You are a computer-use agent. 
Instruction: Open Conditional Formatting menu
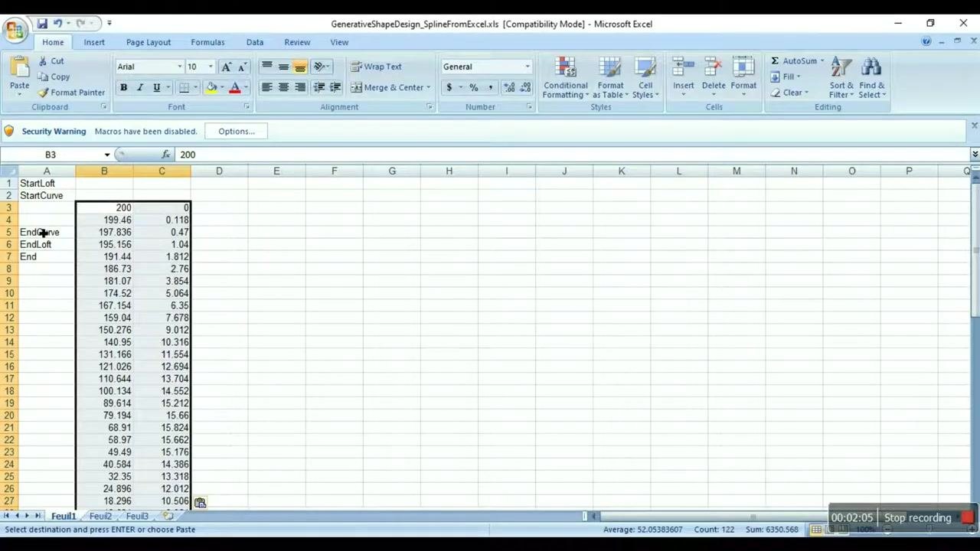coord(566,78)
